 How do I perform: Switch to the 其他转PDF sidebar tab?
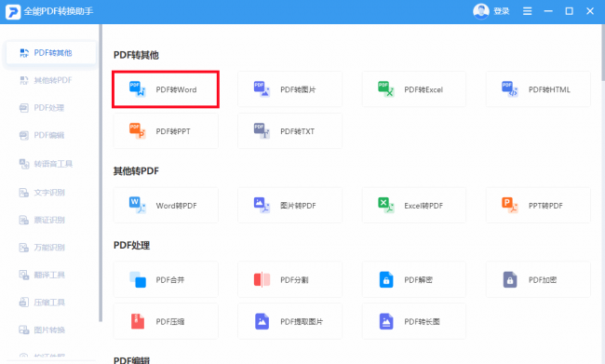point(51,80)
